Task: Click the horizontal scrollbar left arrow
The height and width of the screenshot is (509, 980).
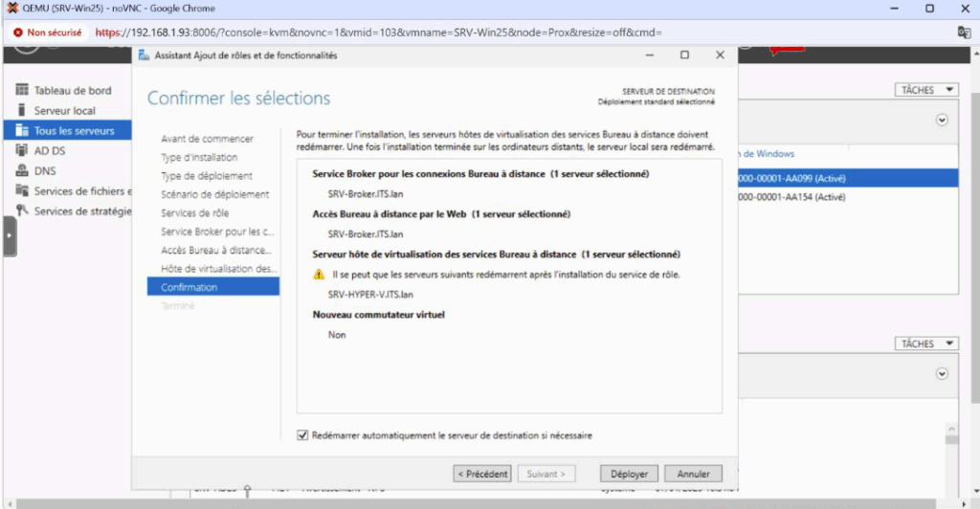Action: (10, 503)
